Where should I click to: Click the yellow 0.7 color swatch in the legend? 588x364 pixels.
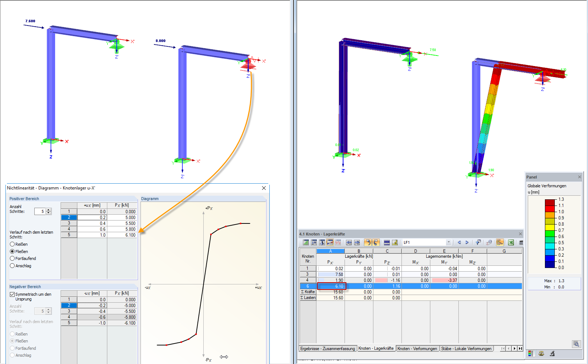550,227
